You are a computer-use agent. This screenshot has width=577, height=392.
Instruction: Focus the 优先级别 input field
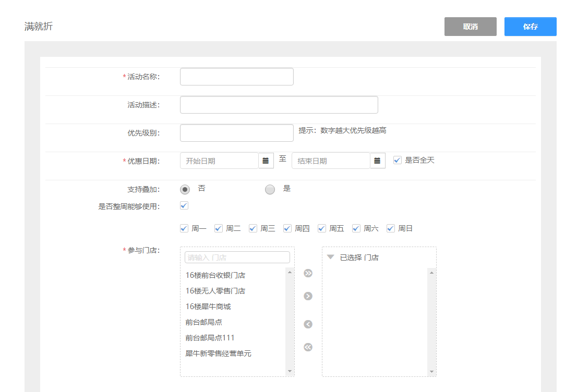pos(237,133)
